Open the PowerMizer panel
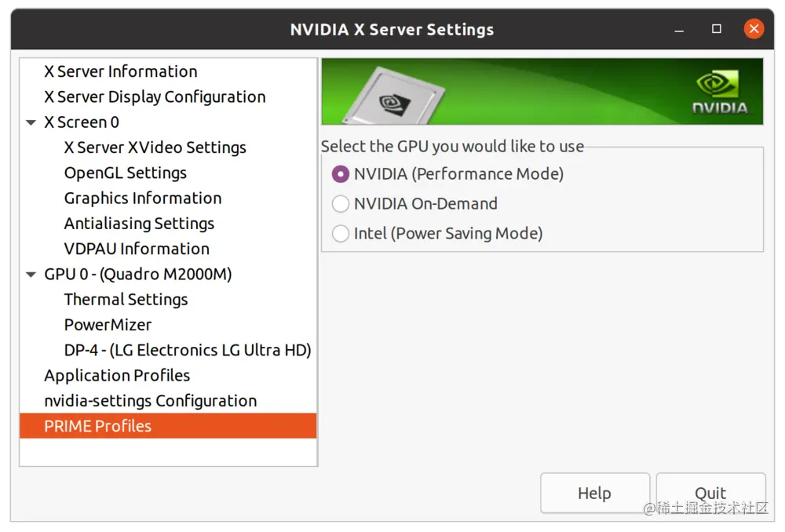Viewport: 785px width, 532px height. [108, 324]
